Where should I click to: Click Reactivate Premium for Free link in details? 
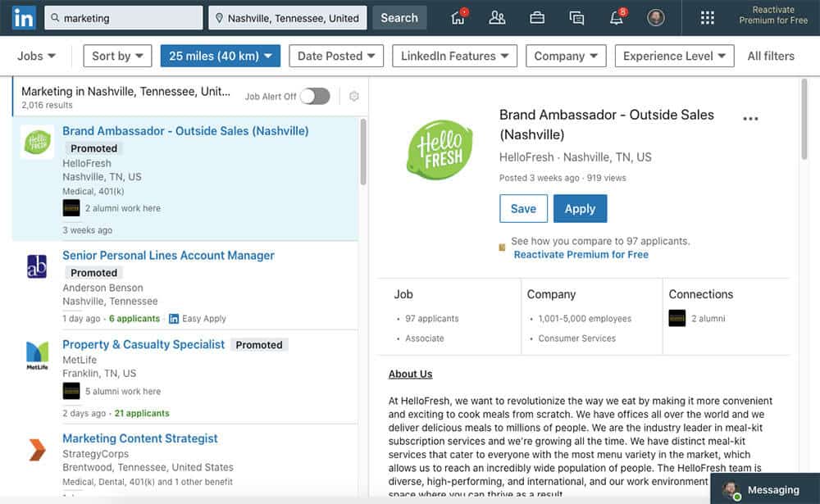(581, 255)
